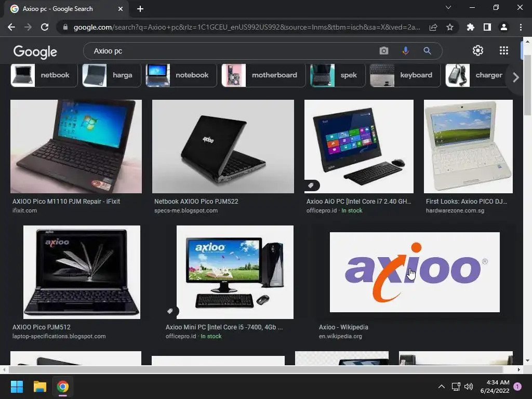The image size is (532, 399).
Task: Filter results by netbook chip
Action: click(44, 75)
